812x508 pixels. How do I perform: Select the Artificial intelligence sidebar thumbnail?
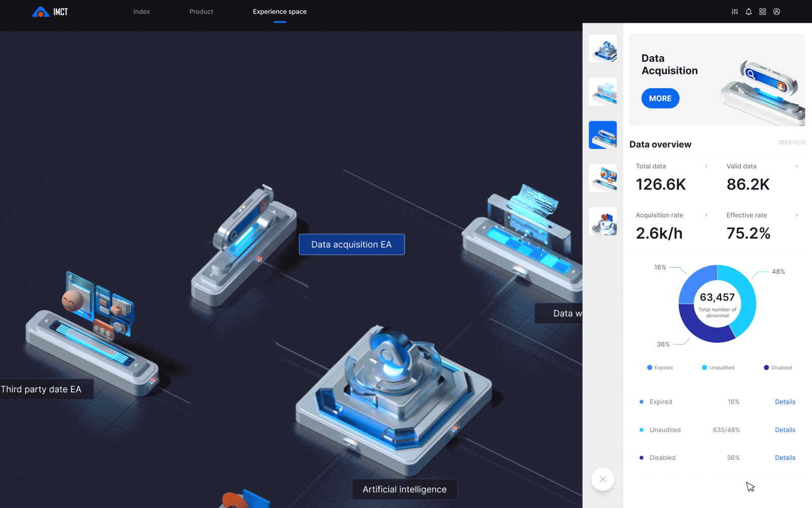[x=603, y=49]
